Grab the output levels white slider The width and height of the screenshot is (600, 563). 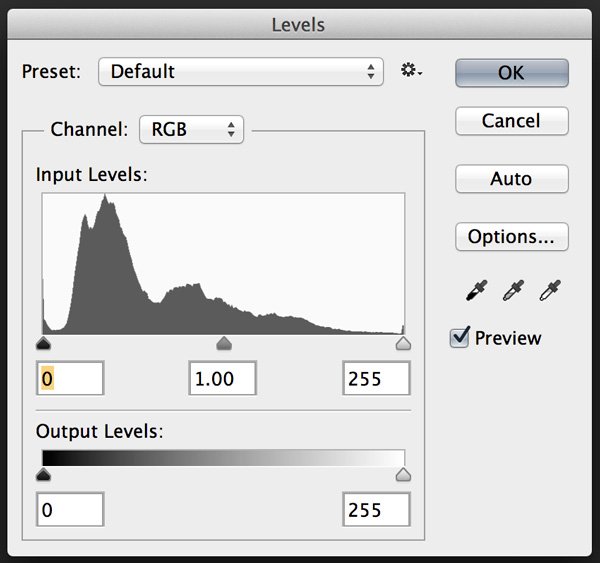pos(403,475)
